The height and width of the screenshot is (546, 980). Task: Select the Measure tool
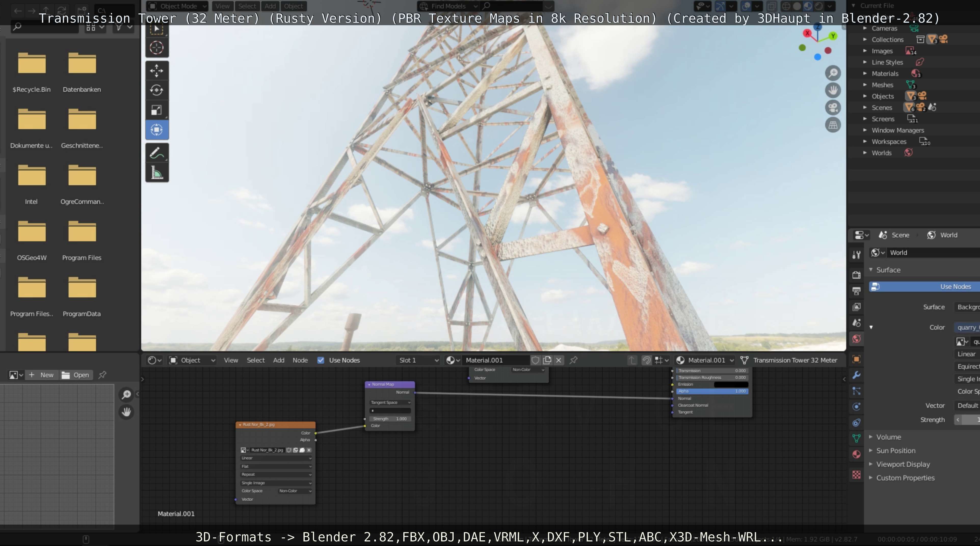156,173
